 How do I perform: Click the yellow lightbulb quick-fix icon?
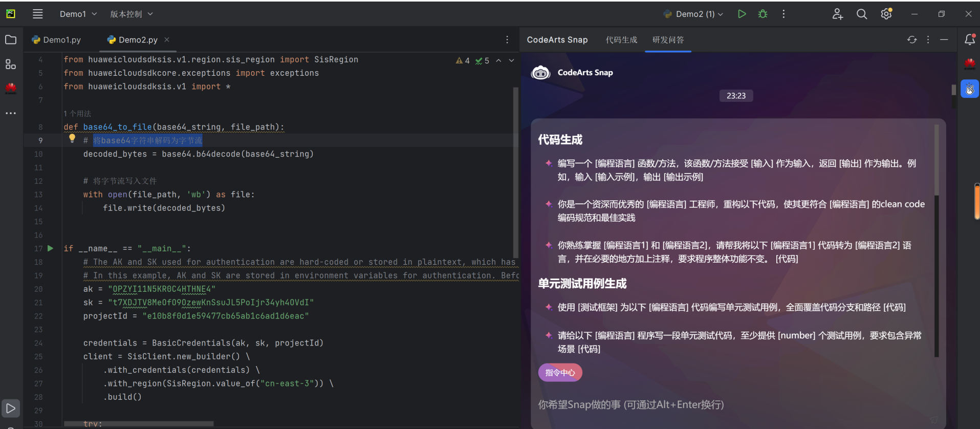point(72,138)
